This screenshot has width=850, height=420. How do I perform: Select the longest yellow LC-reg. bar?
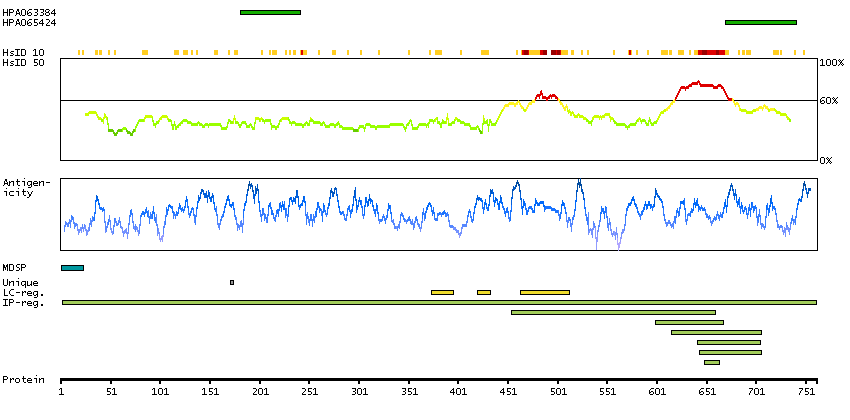(x=544, y=292)
